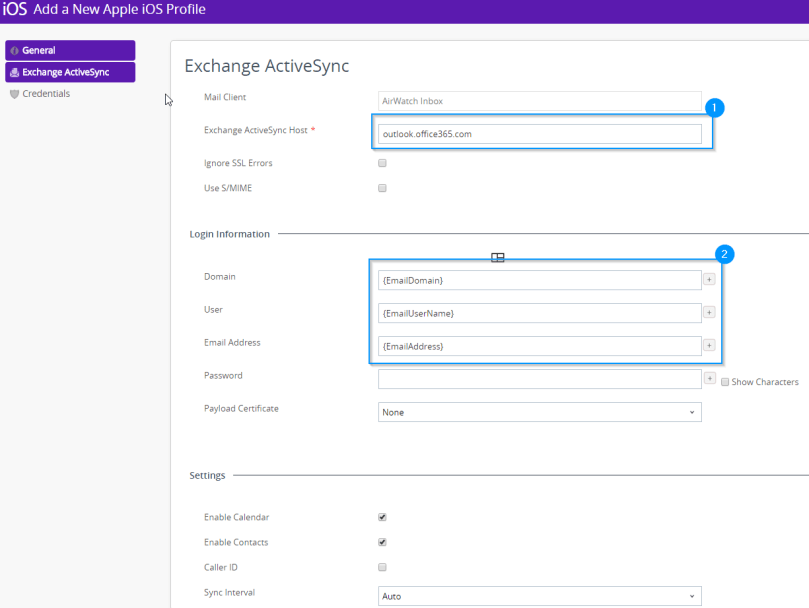The height and width of the screenshot is (608, 809).
Task: Enable the Ignore SSL Errors checkbox
Action: (x=382, y=163)
